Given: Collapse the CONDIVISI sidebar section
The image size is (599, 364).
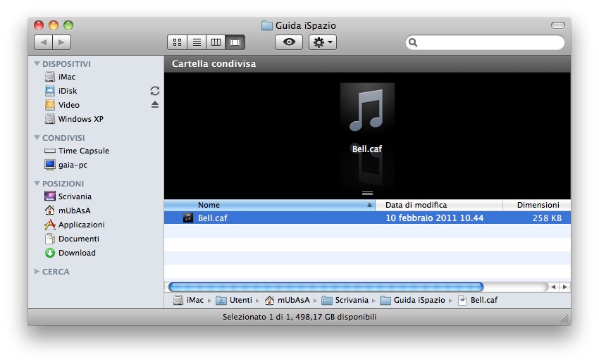Looking at the screenshot, I should pos(37,138).
